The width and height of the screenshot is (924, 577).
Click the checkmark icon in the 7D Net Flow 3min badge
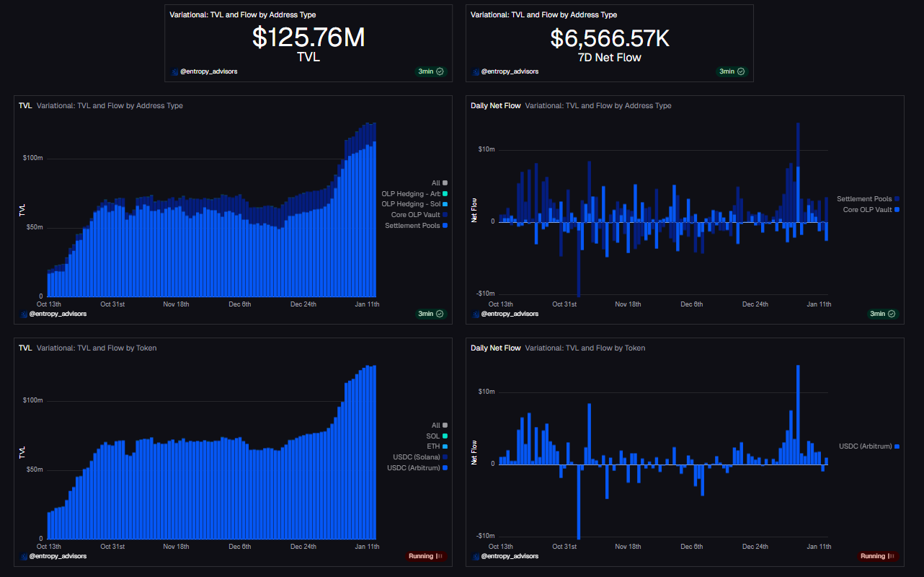741,71
